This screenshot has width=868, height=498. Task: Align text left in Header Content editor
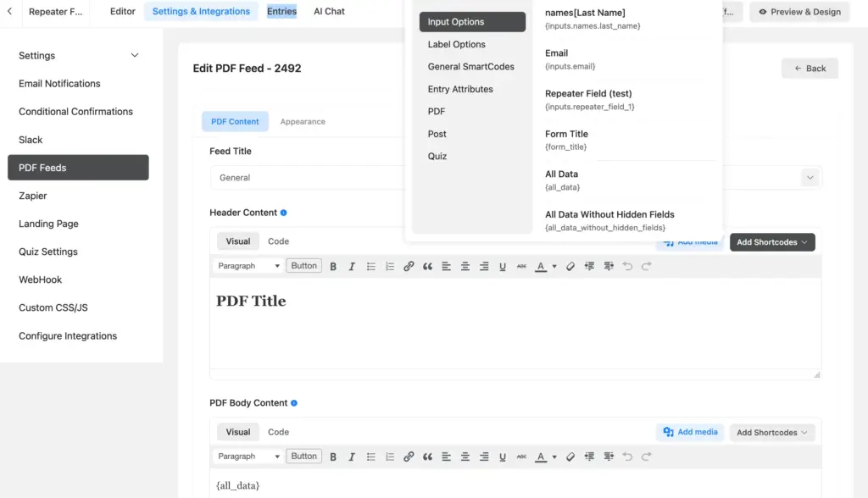point(446,266)
